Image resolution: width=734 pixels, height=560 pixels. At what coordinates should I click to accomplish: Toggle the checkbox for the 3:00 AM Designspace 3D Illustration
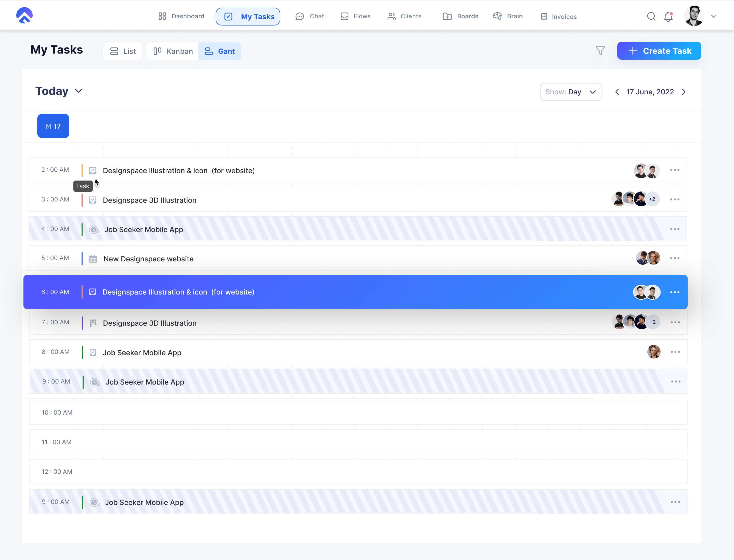[x=93, y=200]
